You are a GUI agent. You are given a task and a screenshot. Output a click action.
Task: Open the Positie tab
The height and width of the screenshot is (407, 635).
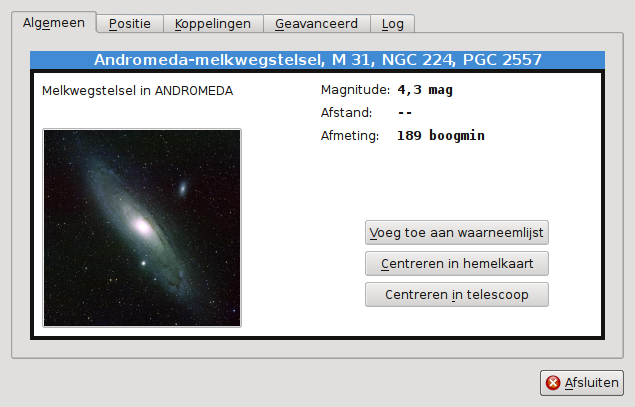tap(130, 23)
